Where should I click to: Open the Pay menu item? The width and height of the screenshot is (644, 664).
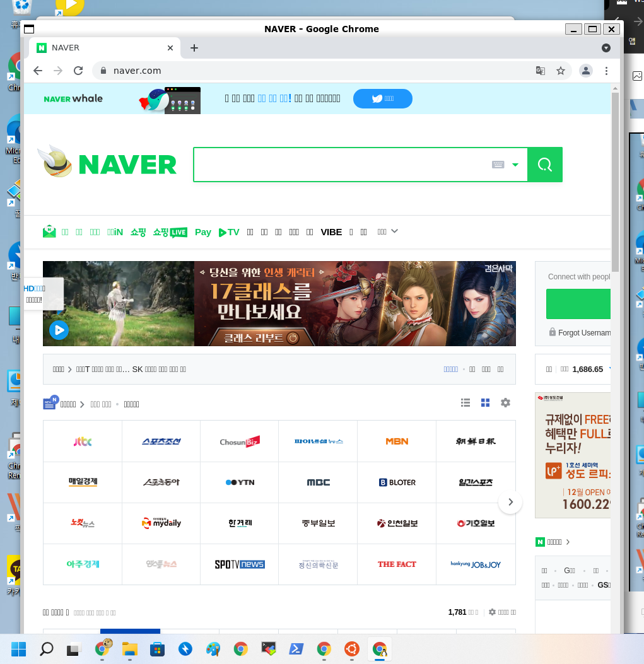click(203, 232)
